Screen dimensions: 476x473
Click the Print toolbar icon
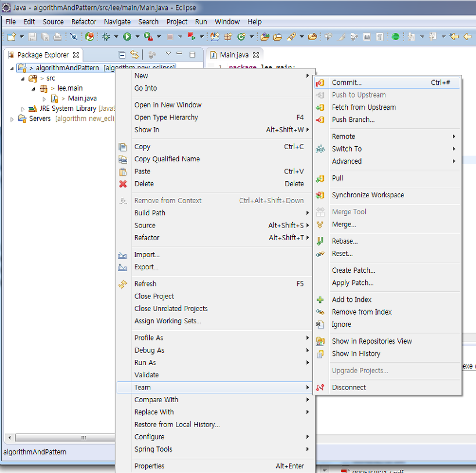point(57,37)
